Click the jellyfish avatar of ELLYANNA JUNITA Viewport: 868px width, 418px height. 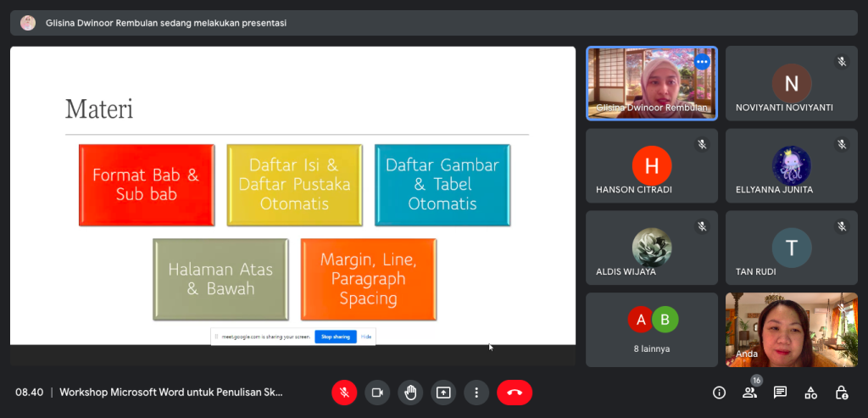coord(792,165)
